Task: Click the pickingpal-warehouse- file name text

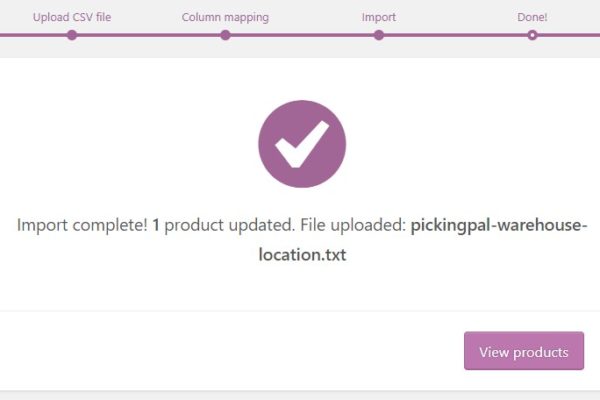Action: coord(498,225)
